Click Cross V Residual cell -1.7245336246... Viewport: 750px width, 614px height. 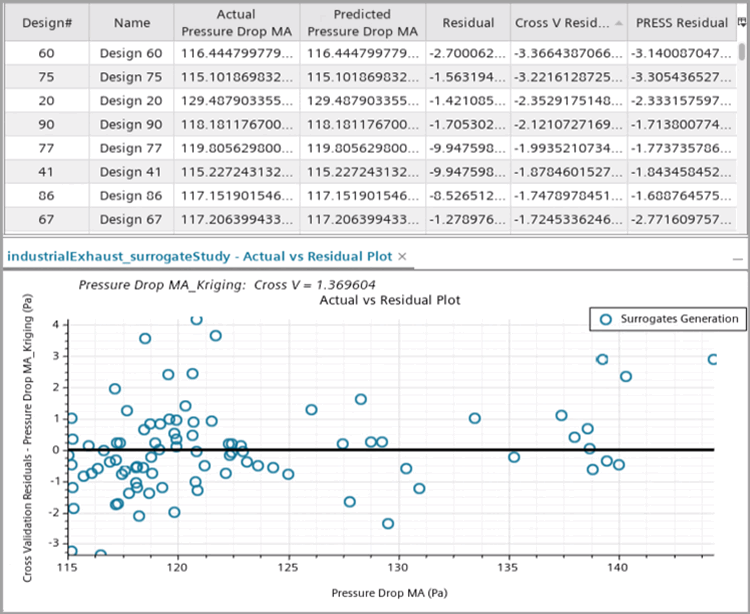click(x=569, y=219)
